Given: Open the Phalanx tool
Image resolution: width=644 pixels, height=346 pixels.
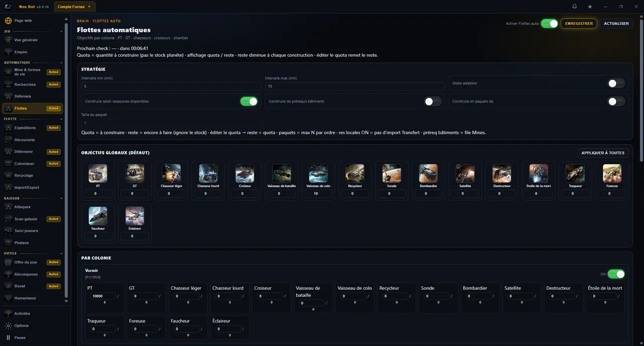Looking at the screenshot, I should [33, 243].
